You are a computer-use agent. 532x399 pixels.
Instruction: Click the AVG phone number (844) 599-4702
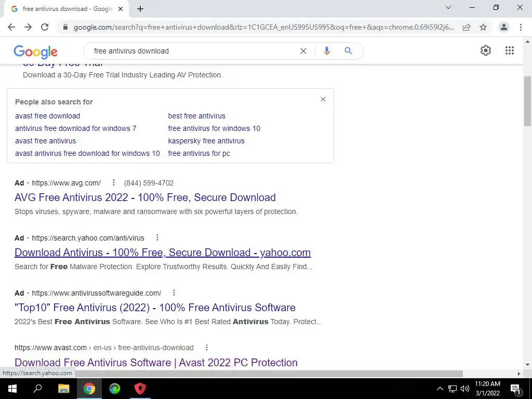coord(149,183)
